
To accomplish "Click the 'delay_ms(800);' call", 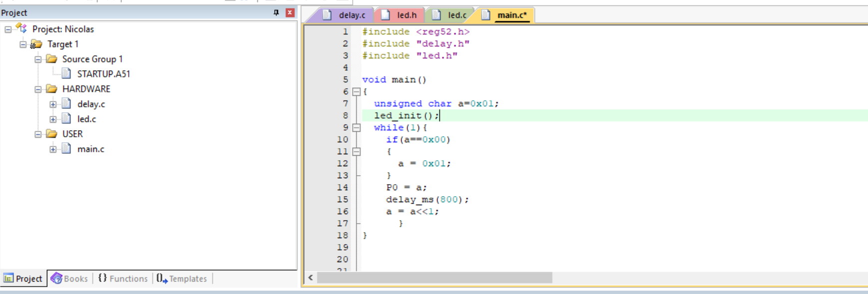I will pyautogui.click(x=428, y=200).
